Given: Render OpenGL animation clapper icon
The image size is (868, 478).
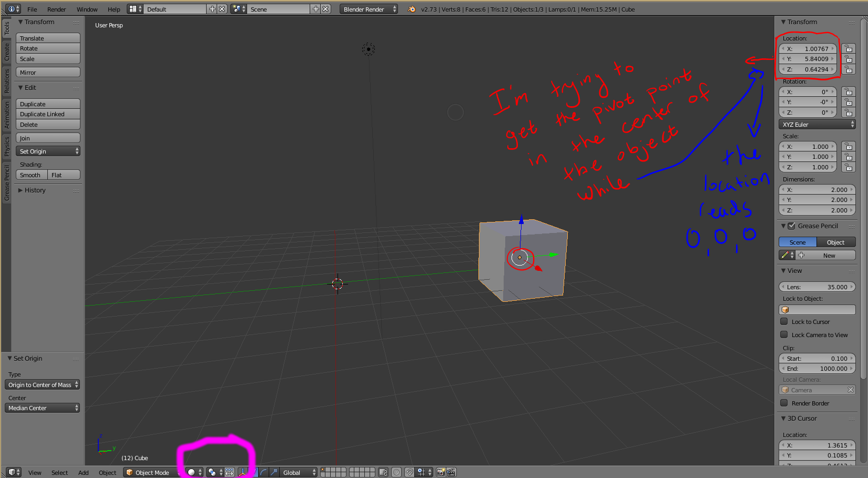Looking at the screenshot, I should coord(451,472).
